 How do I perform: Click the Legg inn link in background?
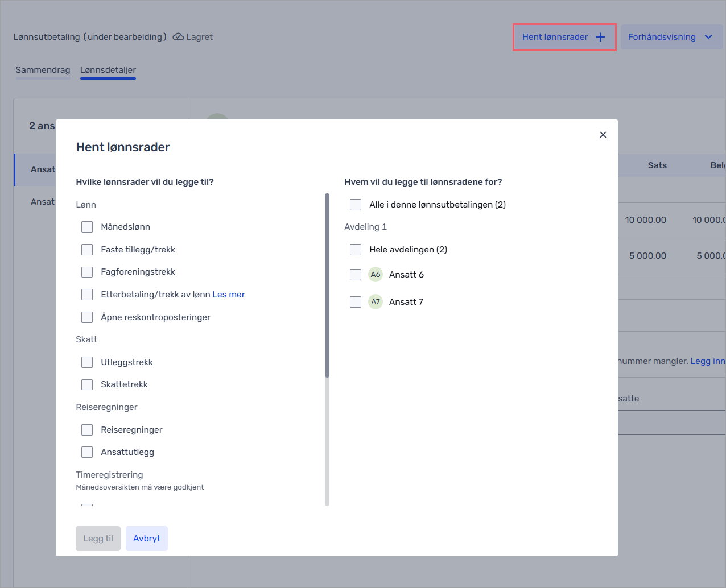point(708,361)
